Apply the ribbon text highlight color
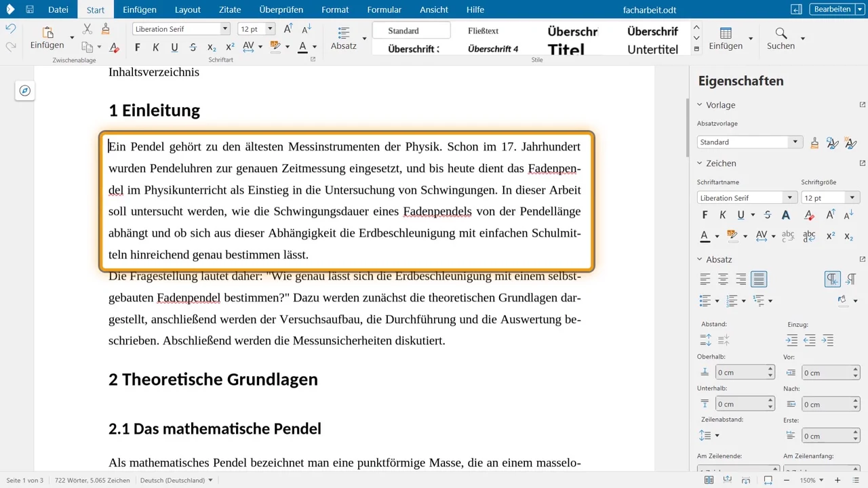 tap(275, 47)
